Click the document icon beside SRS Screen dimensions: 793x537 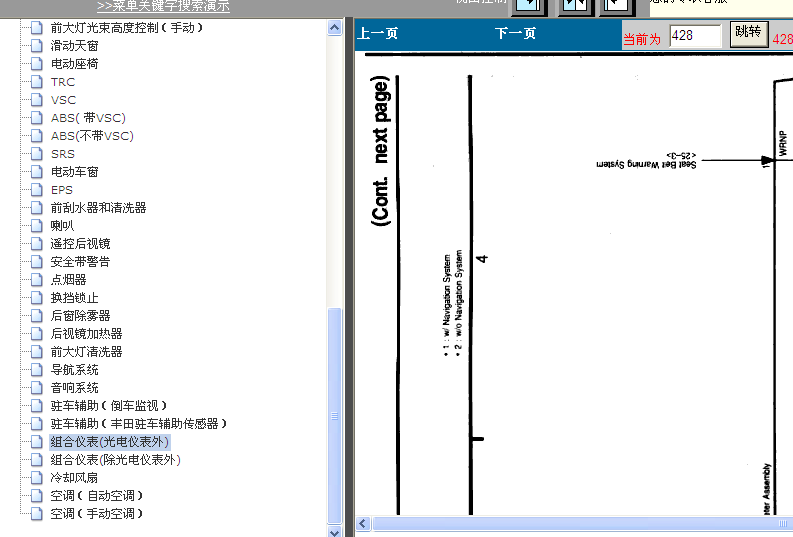[36, 154]
